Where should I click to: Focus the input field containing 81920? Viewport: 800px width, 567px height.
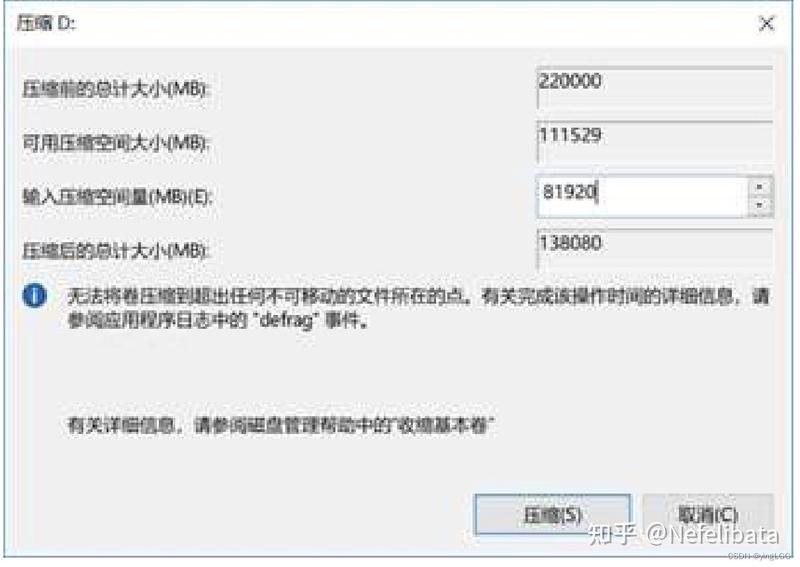coord(643,196)
